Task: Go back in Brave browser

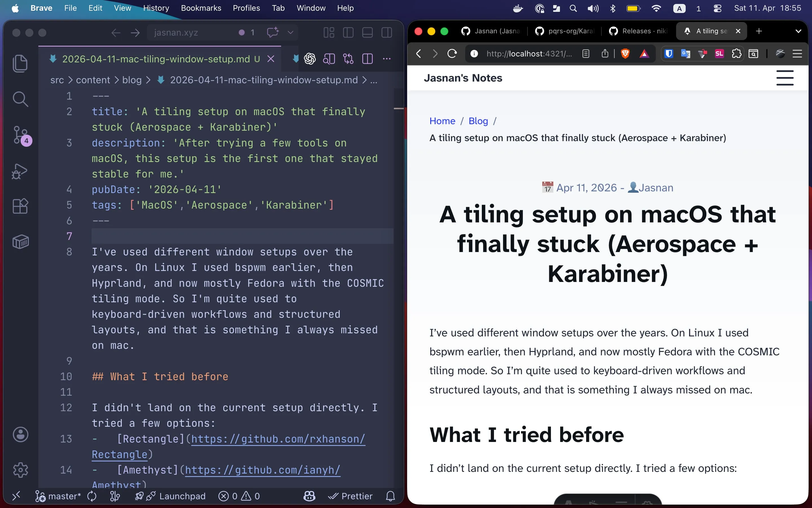Action: point(418,54)
